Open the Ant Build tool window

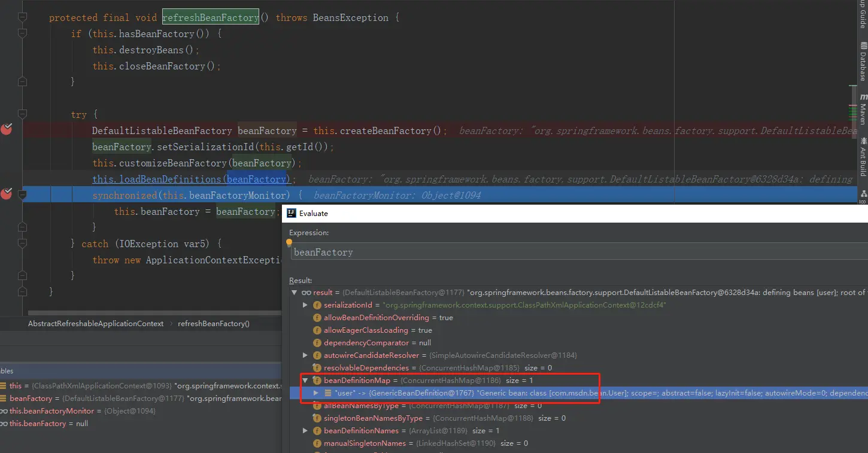pyautogui.click(x=863, y=156)
